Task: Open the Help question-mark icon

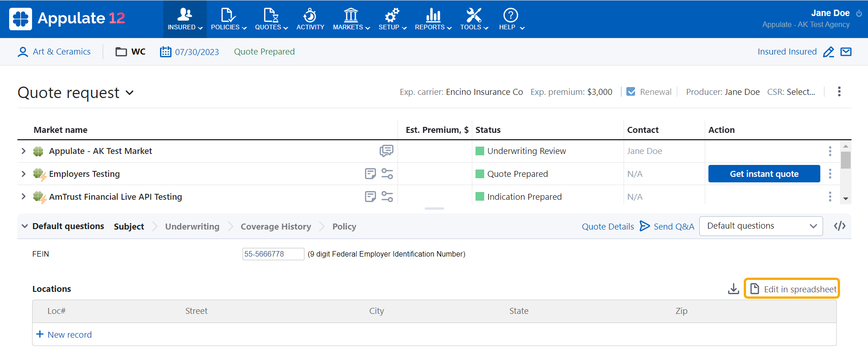Action: [510, 15]
